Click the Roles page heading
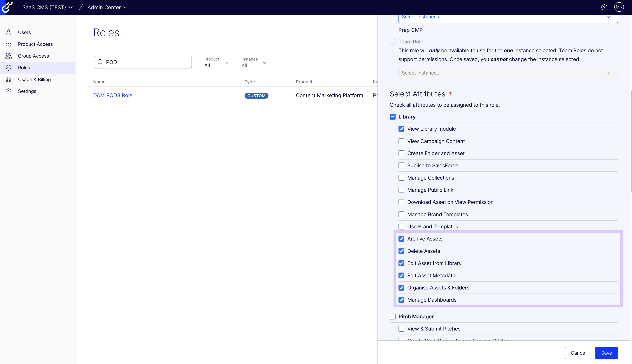The image size is (632, 364). (x=106, y=33)
